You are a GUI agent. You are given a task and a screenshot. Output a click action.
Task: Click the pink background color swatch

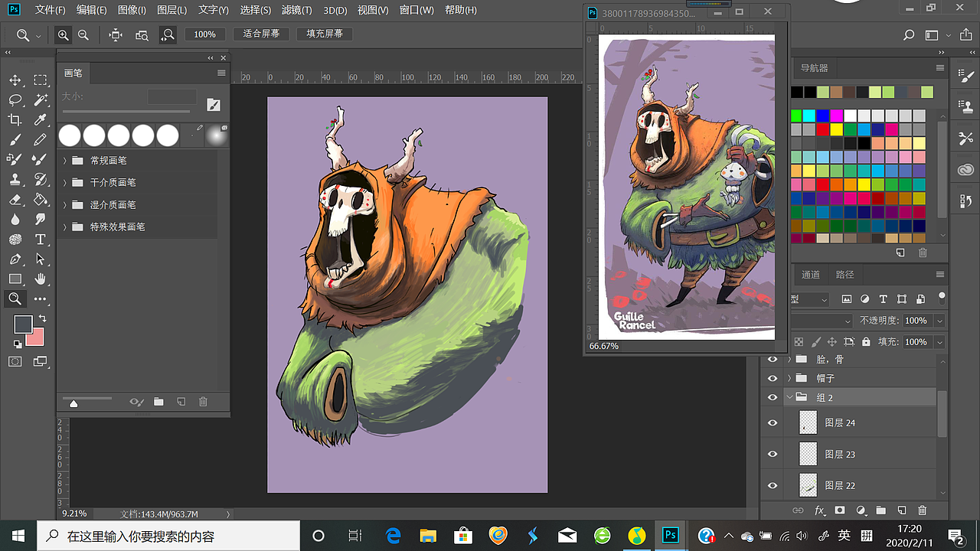point(38,339)
